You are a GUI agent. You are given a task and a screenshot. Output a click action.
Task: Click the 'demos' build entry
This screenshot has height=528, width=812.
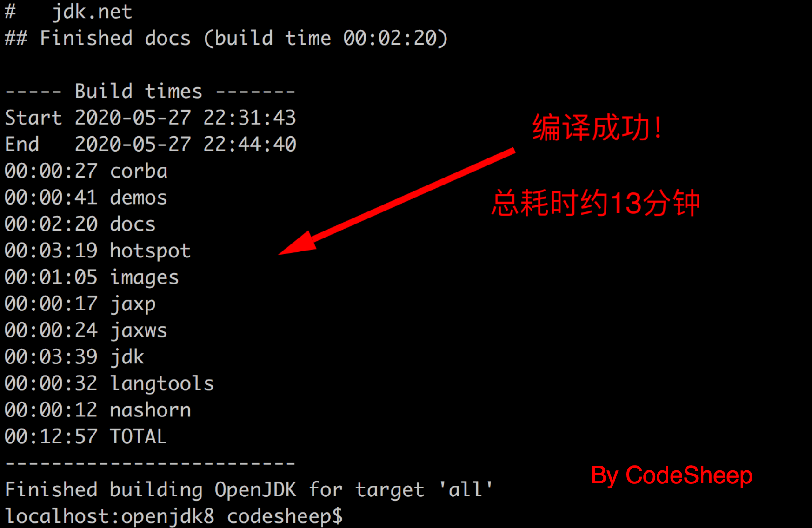coord(86,198)
